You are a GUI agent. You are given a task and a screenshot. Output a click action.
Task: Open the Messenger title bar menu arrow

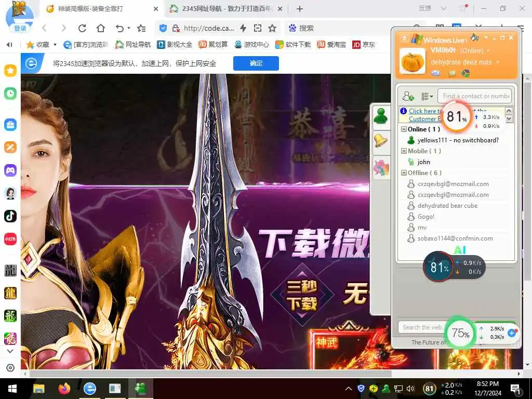[486, 37]
